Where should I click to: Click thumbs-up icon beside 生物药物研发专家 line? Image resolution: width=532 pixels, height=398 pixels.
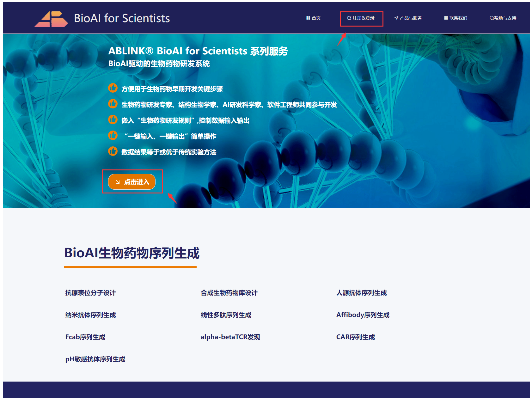[113, 104]
